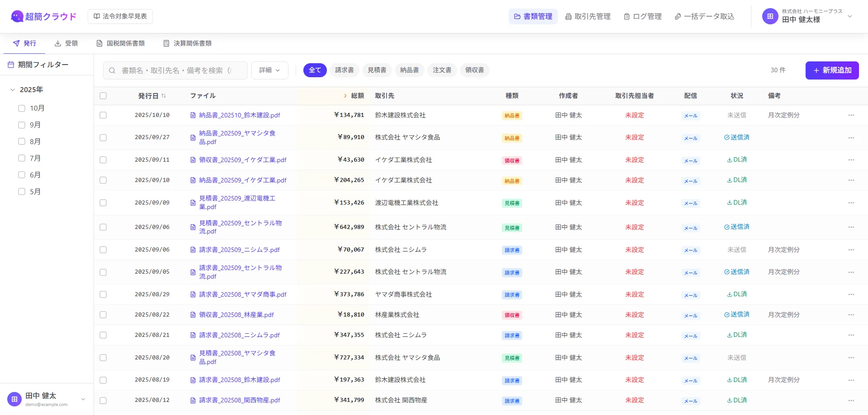
Task: Click the 新規追加 button
Action: (x=832, y=70)
